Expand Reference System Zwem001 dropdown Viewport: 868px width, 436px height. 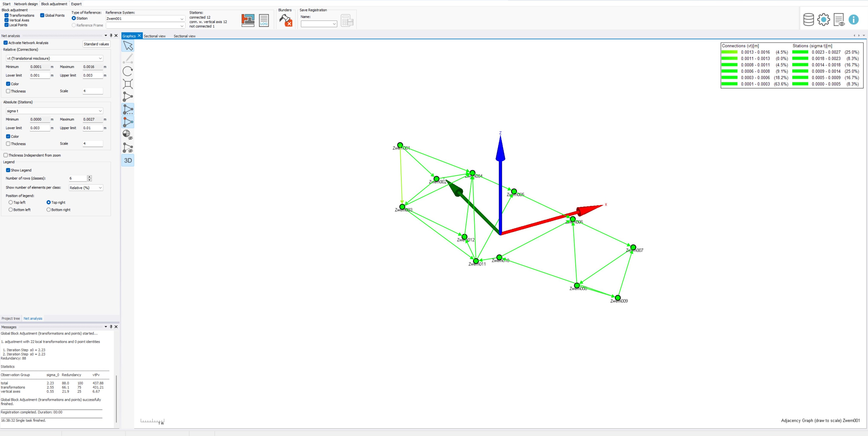[x=145, y=18]
